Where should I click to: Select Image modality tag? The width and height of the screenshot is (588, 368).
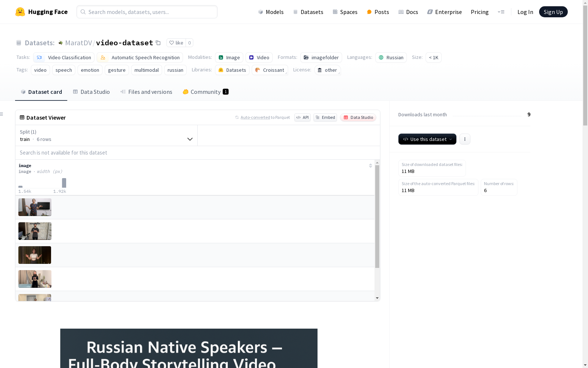coord(229,57)
